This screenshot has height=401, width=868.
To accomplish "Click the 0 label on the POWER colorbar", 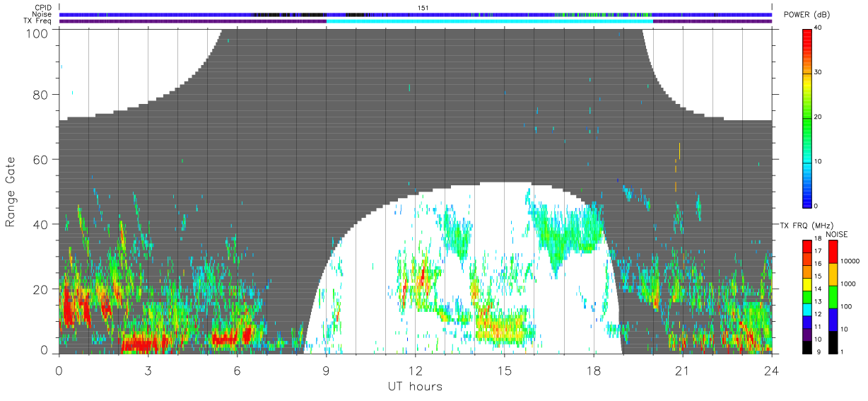I will tap(816, 206).
